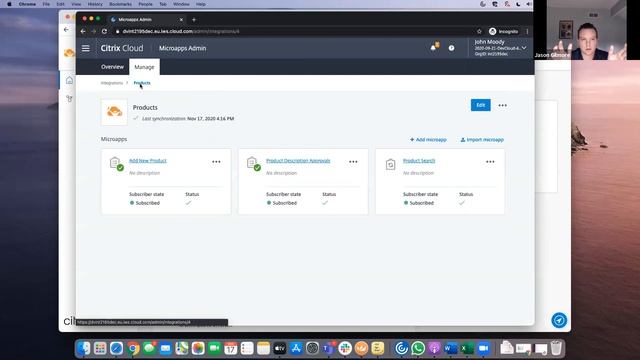Open Mail from the dock
Viewport: 640px width, 360px height.
click(x=165, y=348)
